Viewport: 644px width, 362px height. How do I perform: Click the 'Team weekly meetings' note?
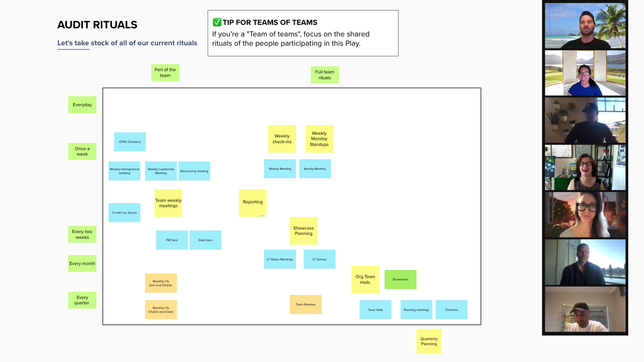pos(168,203)
